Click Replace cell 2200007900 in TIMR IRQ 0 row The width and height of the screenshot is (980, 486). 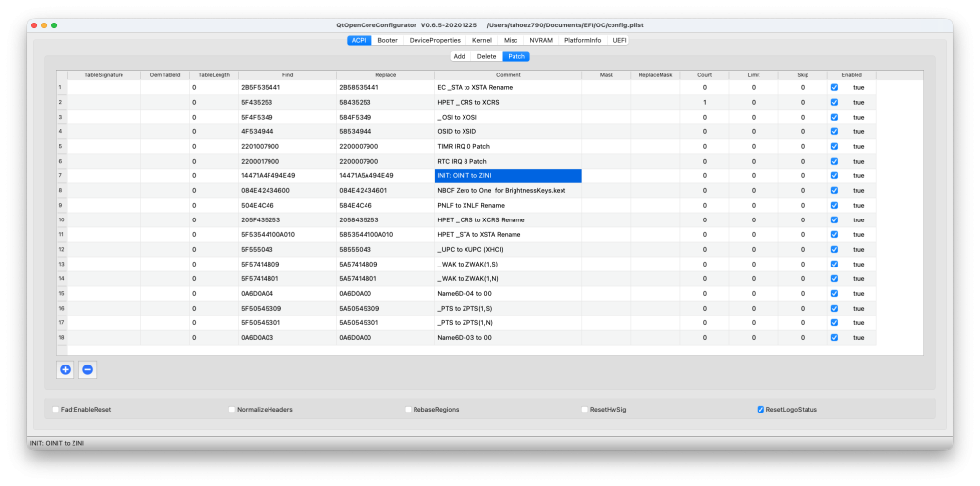[x=385, y=146]
